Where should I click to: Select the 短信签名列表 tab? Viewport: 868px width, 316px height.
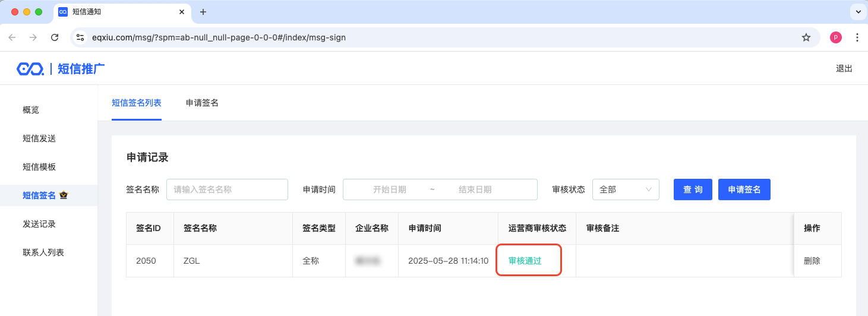(x=137, y=103)
